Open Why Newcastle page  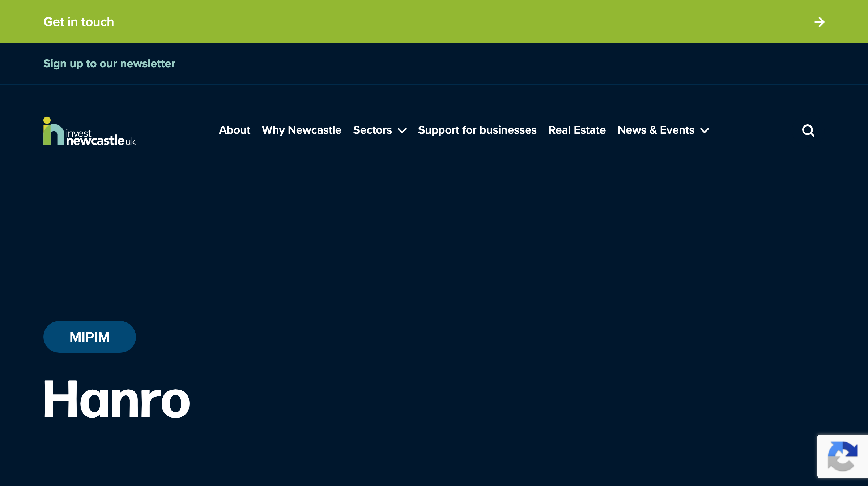click(302, 130)
